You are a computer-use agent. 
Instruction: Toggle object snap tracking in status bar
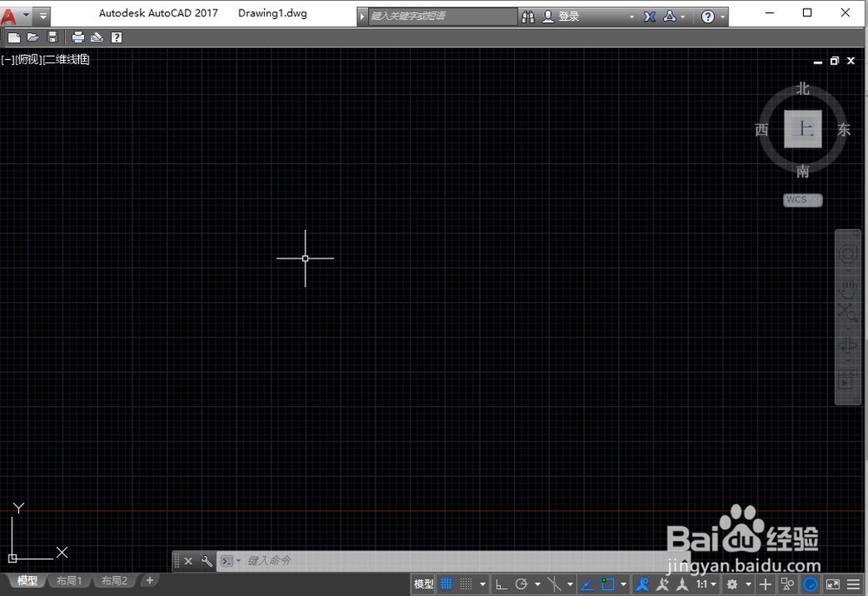(x=588, y=584)
